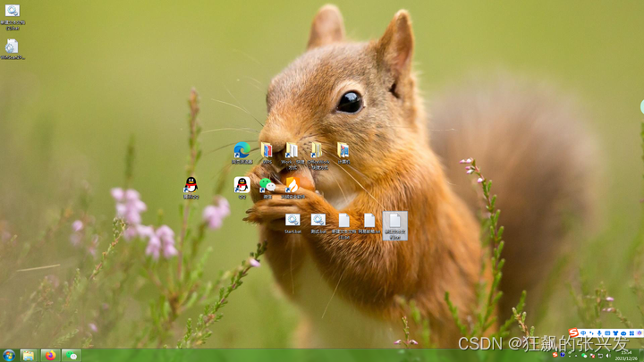
Task: Select the 'Work - 快捷方式' folder shortcut
Action: [292, 156]
